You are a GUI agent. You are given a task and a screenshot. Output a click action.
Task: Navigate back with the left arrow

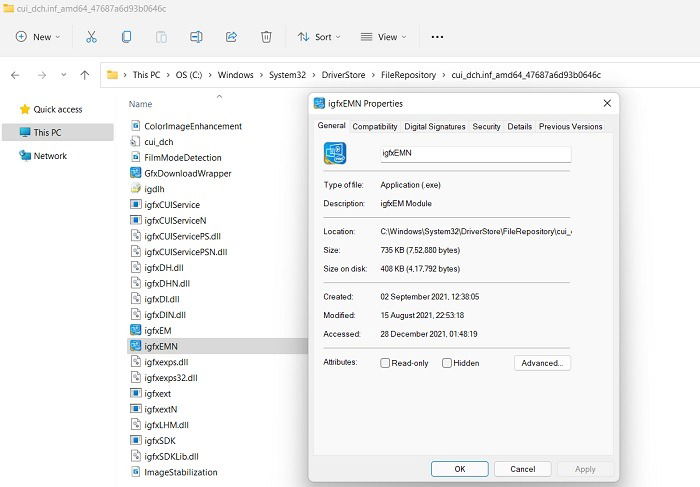[15, 75]
